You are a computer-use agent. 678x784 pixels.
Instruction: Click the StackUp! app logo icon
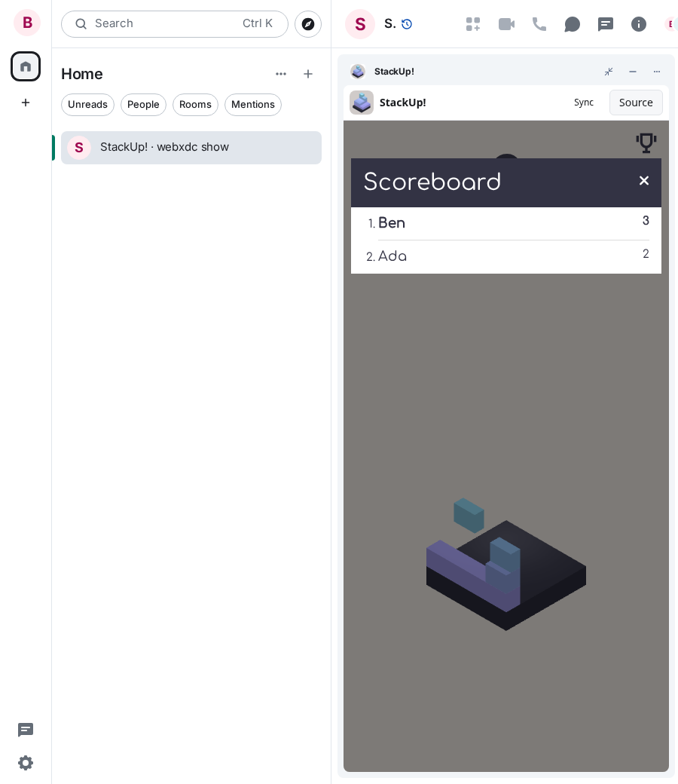pyautogui.click(x=362, y=103)
